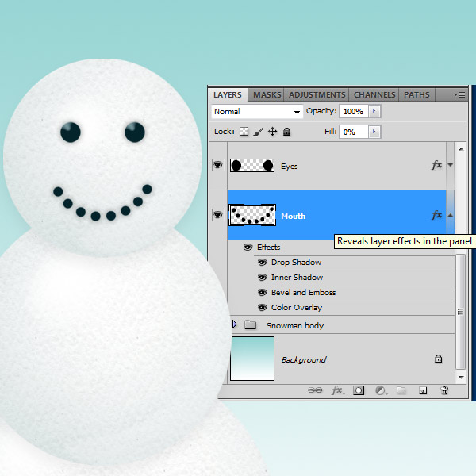
Task: Hide the Drop Shadow effect
Action: (263, 262)
